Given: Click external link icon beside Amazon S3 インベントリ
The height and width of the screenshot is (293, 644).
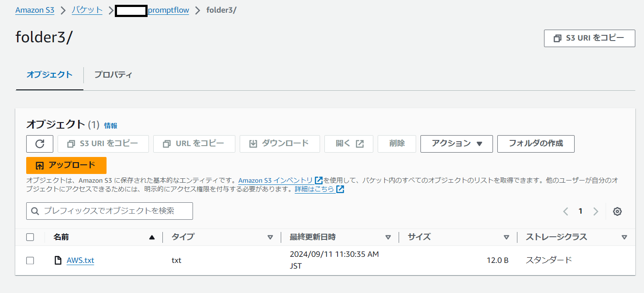Looking at the screenshot, I should click(319, 180).
